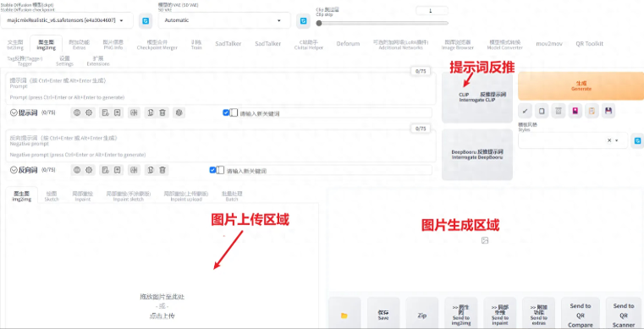644x329 pixels.
Task: Open the Model Converter tab
Action: (504, 45)
